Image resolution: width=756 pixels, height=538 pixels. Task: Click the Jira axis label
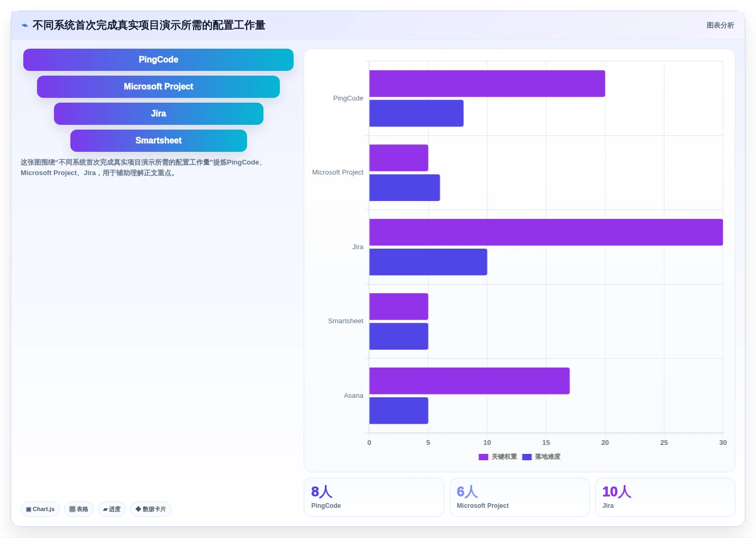358,247
